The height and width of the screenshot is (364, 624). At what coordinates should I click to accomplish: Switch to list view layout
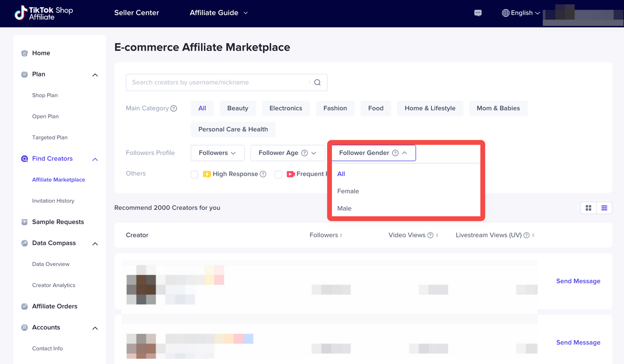click(604, 208)
